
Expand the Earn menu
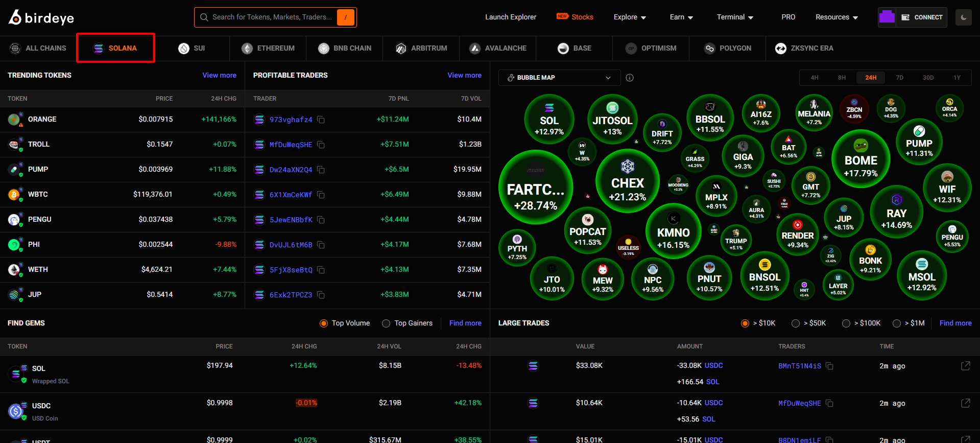coord(681,17)
